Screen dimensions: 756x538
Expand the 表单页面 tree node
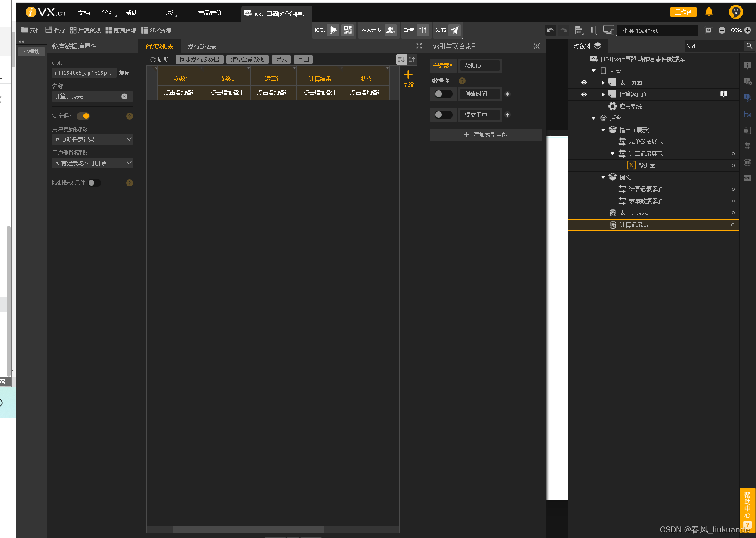coord(603,83)
